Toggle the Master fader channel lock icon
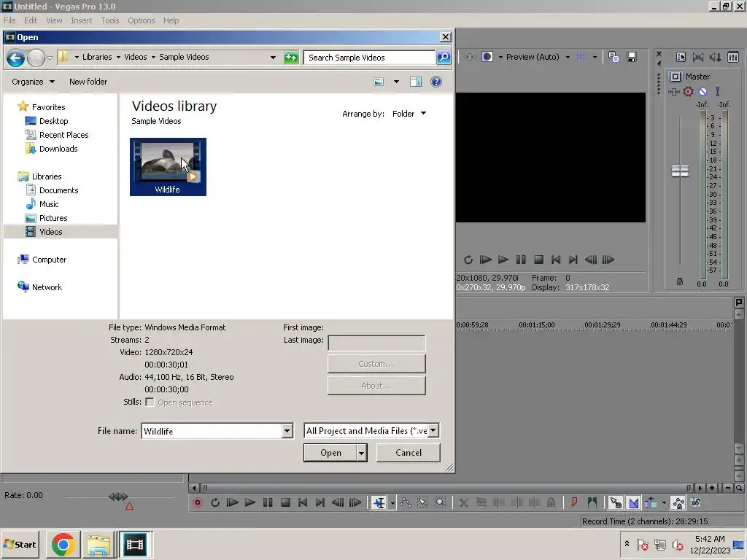 (x=680, y=282)
